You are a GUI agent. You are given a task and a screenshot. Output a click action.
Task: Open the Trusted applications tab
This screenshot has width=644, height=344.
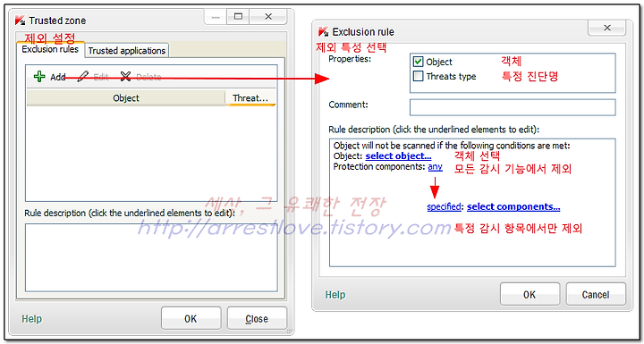coord(127,51)
